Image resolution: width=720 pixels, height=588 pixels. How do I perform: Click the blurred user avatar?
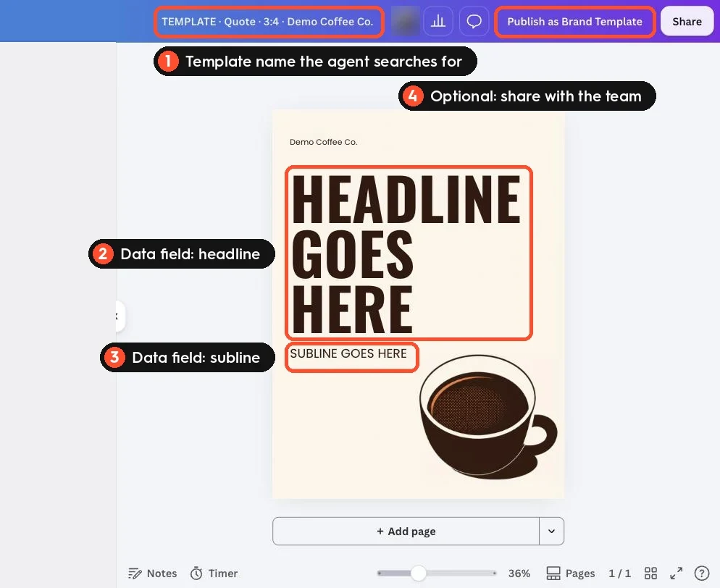click(405, 21)
